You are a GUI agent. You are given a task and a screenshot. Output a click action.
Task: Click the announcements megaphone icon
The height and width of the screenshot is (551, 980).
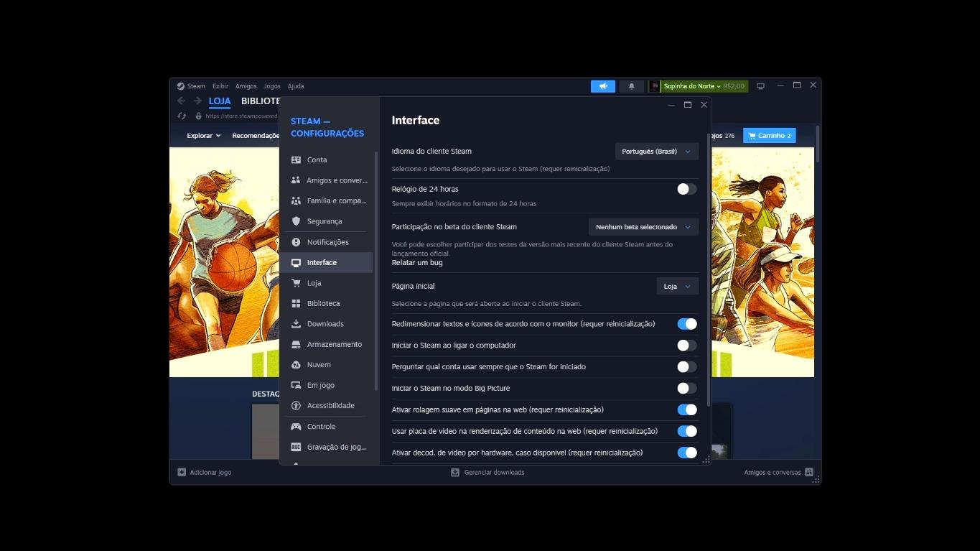click(x=602, y=86)
